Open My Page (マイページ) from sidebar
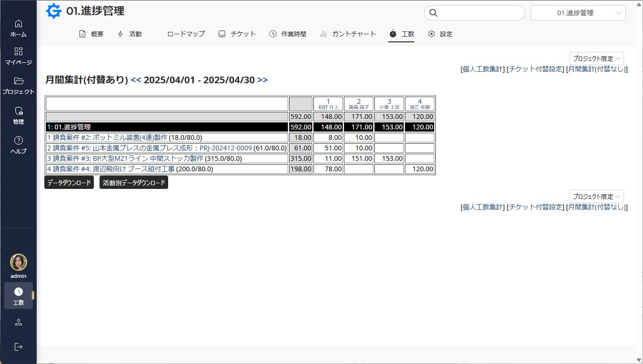643x364 pixels. (x=18, y=52)
